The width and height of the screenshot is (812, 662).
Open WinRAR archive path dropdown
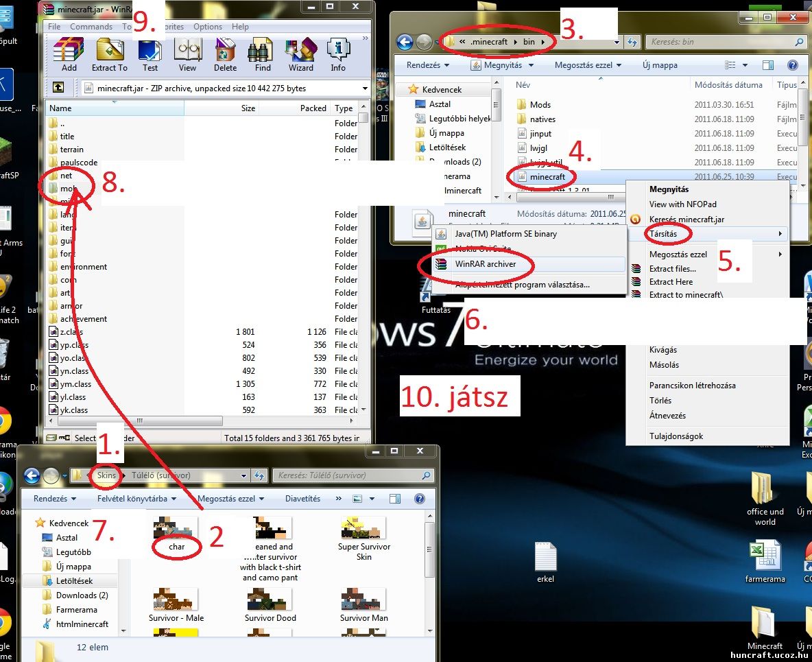pos(365,88)
